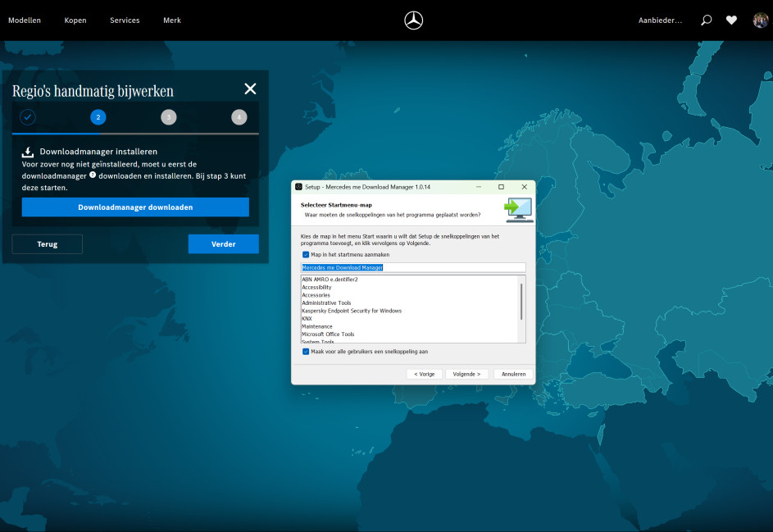This screenshot has width=773, height=532.
Task: Toggle Maak voor alle gebruikers een snelkoppeling checkbox
Action: coord(306,352)
